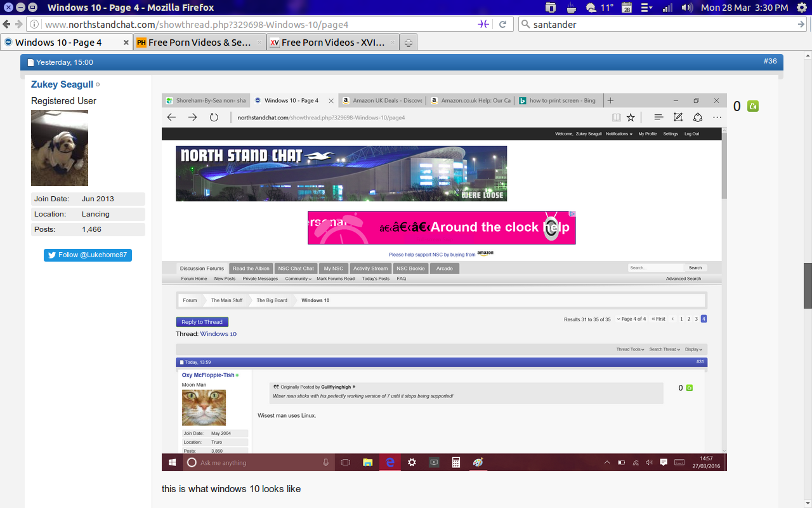Screen dimensions: 812x508
Task: Click the purple arrows icon in the address bar
Action: click(x=483, y=24)
